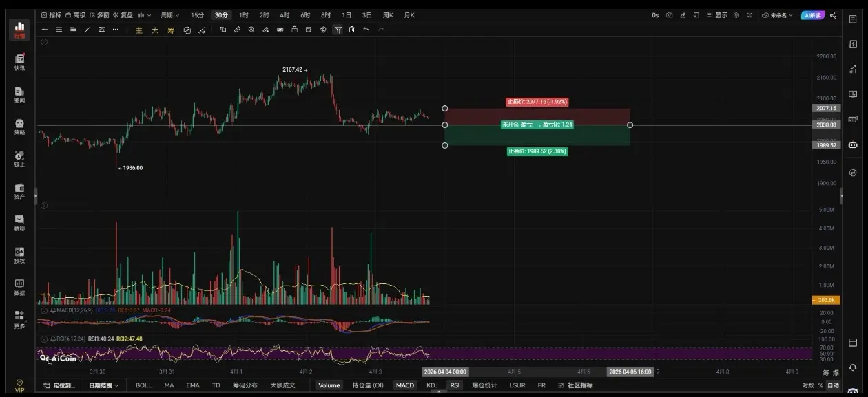Select the trend line drawing tool

coord(87,30)
